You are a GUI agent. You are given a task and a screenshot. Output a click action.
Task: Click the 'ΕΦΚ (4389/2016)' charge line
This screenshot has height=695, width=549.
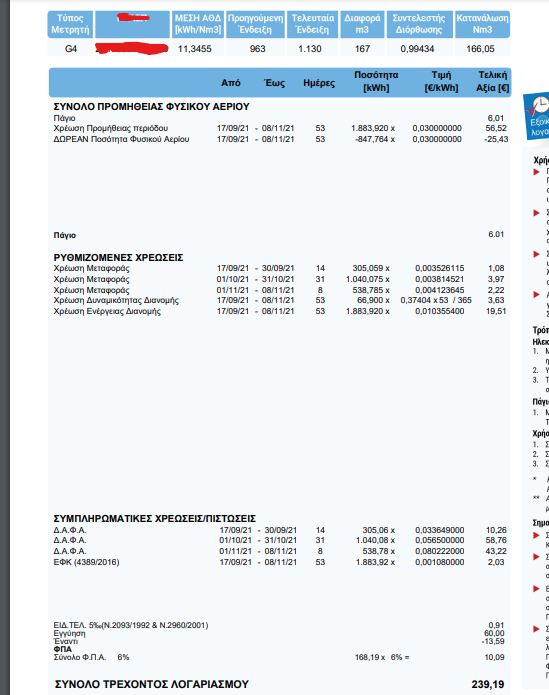click(86, 562)
